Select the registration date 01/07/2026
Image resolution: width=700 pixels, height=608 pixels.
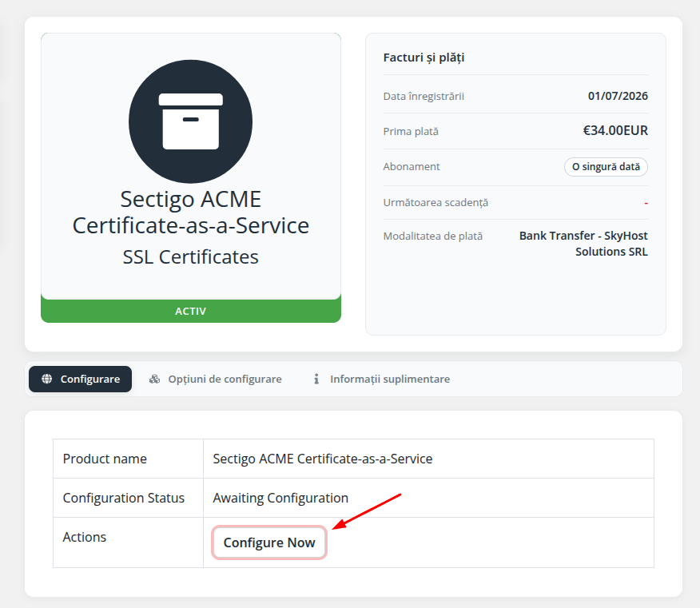[618, 96]
